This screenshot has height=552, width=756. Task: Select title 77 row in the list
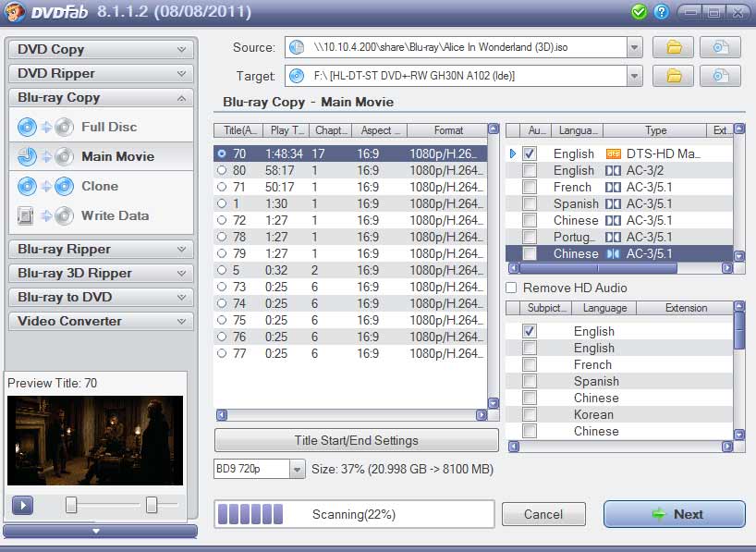350,354
